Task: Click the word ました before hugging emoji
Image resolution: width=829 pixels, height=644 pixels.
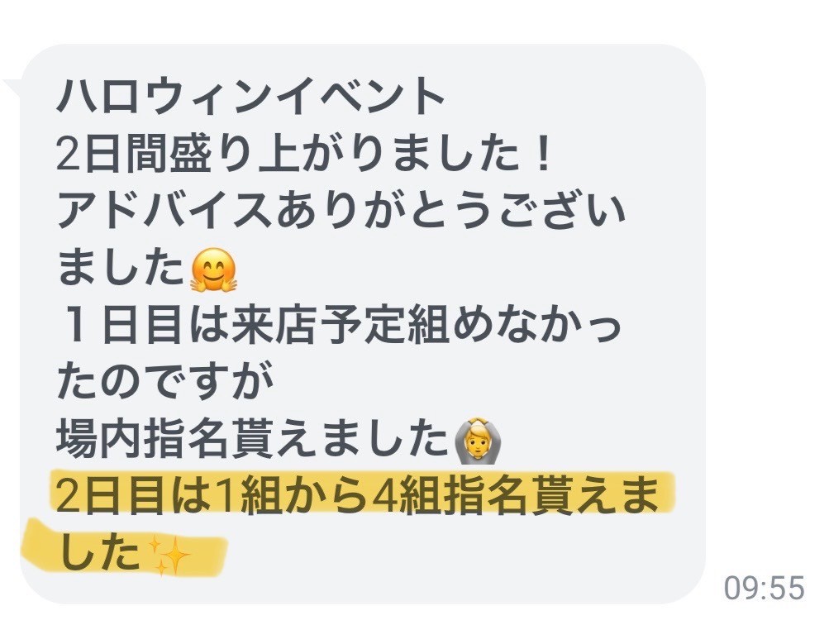Action: pyautogui.click(x=121, y=269)
